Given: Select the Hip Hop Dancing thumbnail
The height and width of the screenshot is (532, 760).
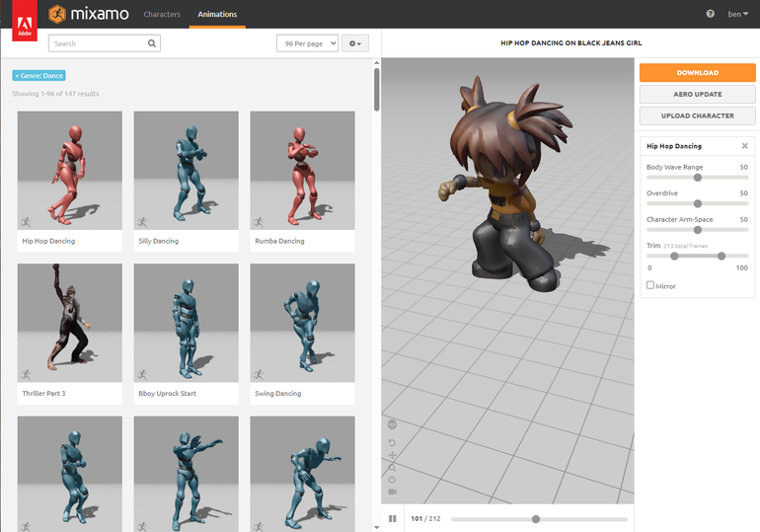Looking at the screenshot, I should [x=70, y=171].
